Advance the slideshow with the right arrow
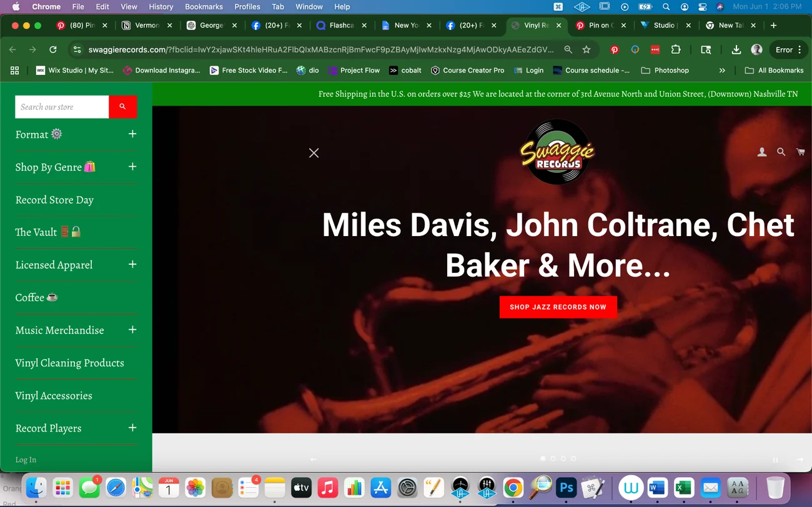 [x=800, y=460]
